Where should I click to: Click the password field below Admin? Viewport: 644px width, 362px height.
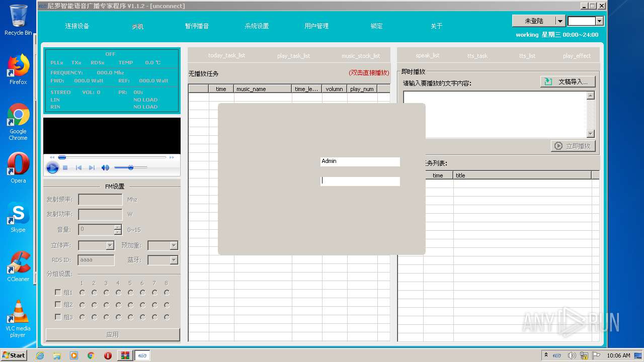[360, 181]
